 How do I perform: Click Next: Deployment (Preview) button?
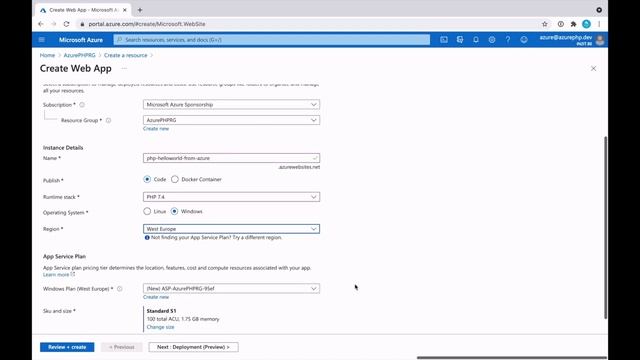click(193, 347)
